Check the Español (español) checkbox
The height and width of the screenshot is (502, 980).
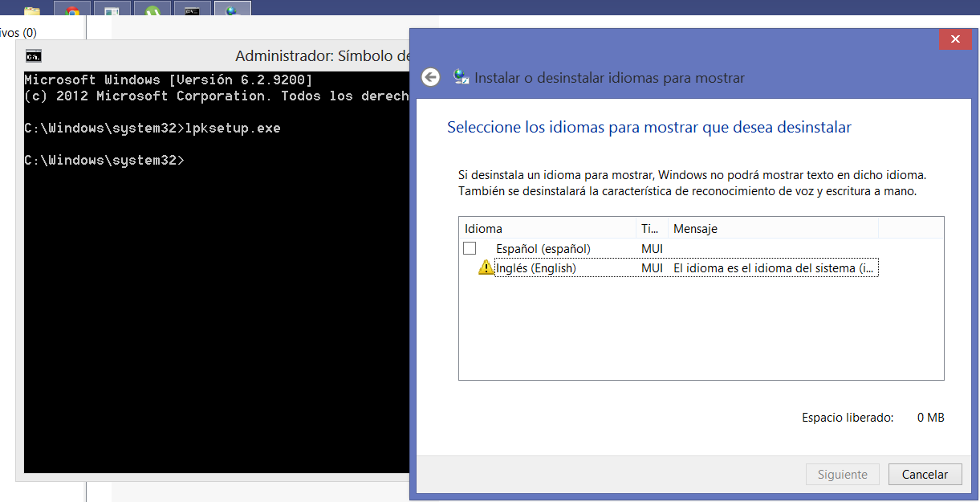[470, 248]
